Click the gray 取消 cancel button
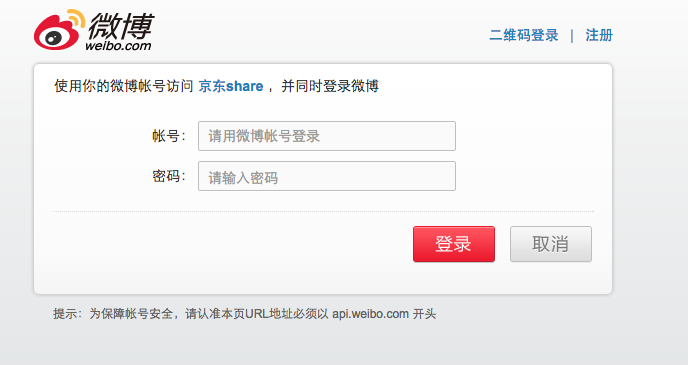 click(551, 244)
